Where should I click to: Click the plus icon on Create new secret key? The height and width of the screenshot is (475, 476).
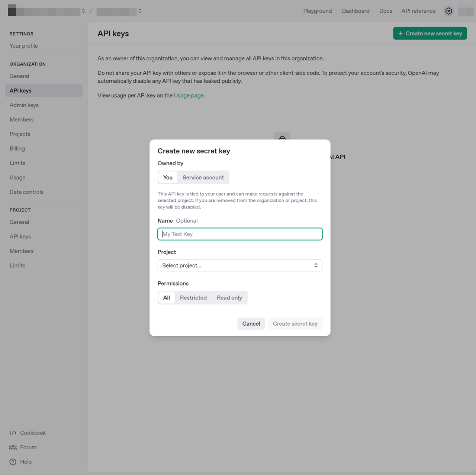(x=401, y=34)
